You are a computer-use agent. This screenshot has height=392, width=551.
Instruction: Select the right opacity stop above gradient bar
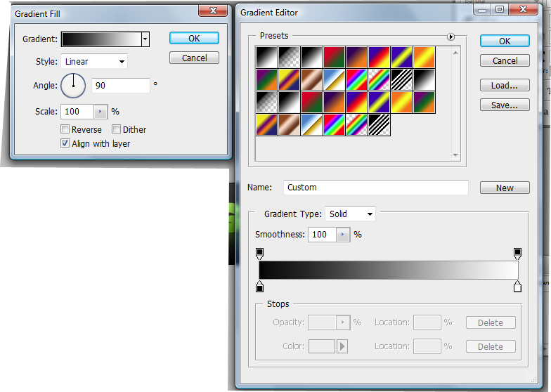click(x=518, y=253)
